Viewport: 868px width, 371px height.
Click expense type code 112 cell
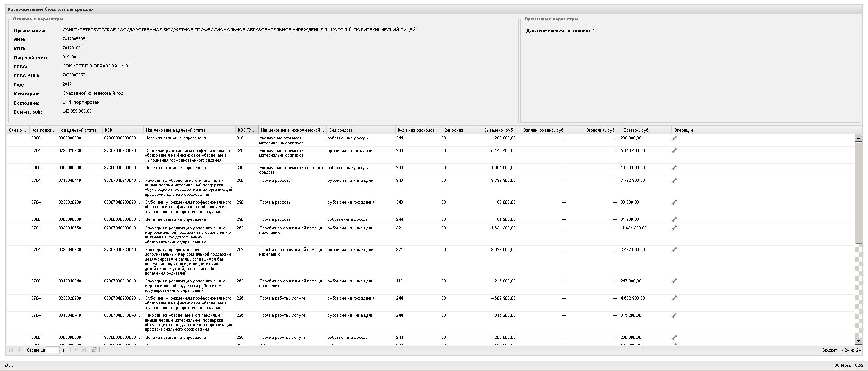(400, 281)
